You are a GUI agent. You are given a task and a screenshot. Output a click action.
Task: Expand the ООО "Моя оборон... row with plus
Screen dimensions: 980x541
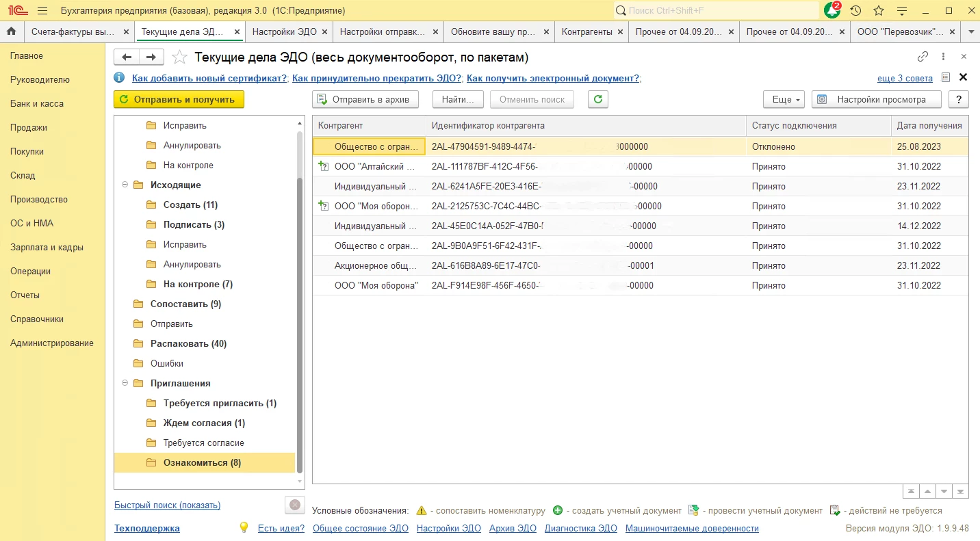pos(323,205)
